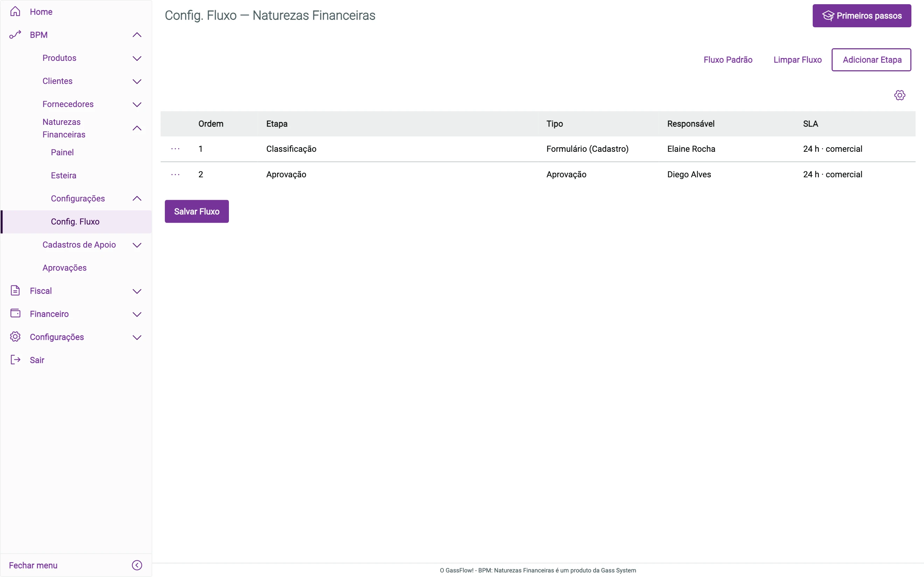Expand Cadastros de Apoio chevron
The height and width of the screenshot is (577, 924).
click(137, 245)
